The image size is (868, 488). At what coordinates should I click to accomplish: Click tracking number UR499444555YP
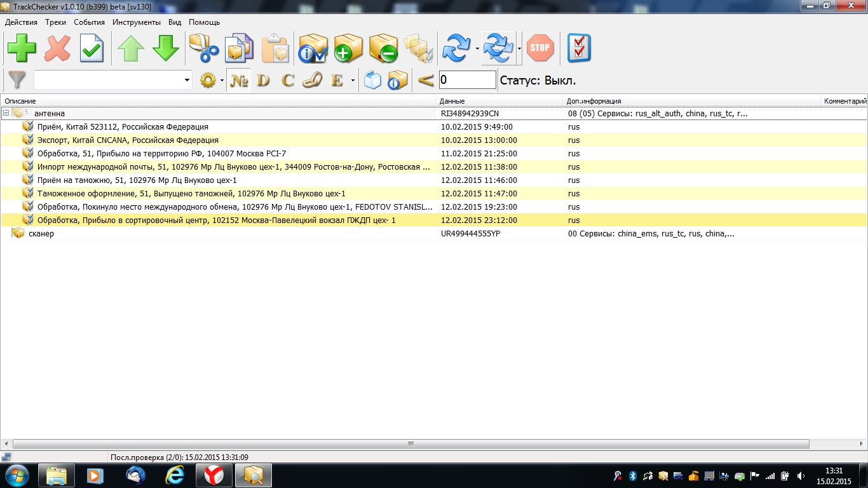pyautogui.click(x=470, y=234)
